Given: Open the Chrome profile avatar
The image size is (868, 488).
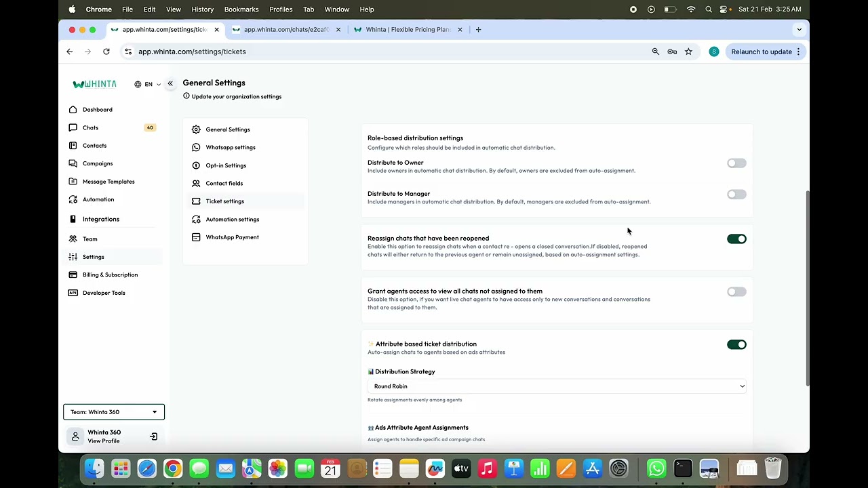Looking at the screenshot, I should (x=713, y=52).
